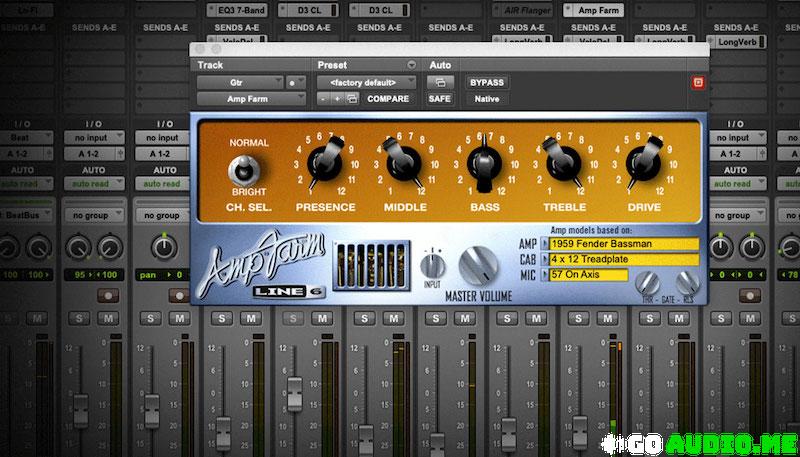Click the '95 100' pan readout

tap(93, 275)
